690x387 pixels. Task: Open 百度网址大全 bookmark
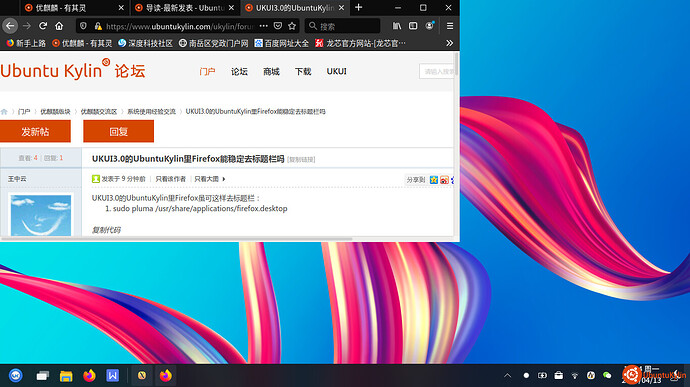(x=282, y=43)
